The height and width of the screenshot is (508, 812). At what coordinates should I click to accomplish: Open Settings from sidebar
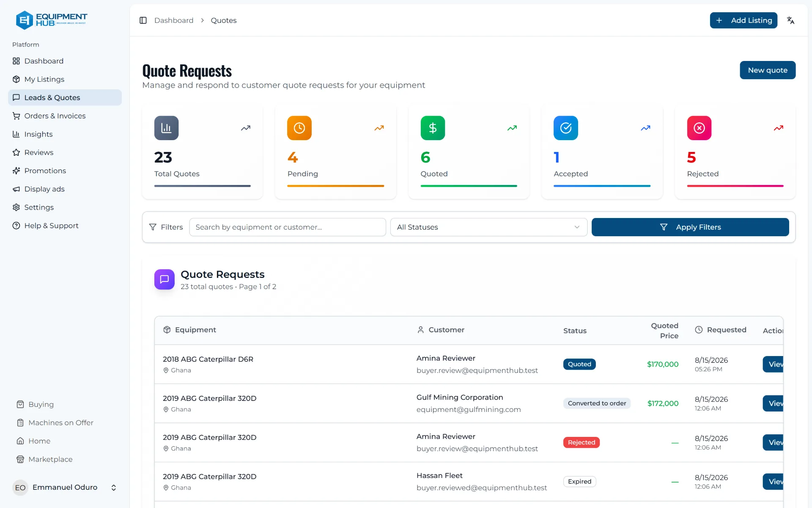pos(65,207)
